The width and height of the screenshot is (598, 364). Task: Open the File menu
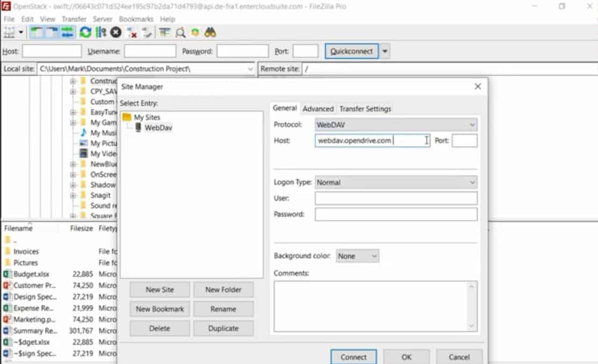(9, 19)
